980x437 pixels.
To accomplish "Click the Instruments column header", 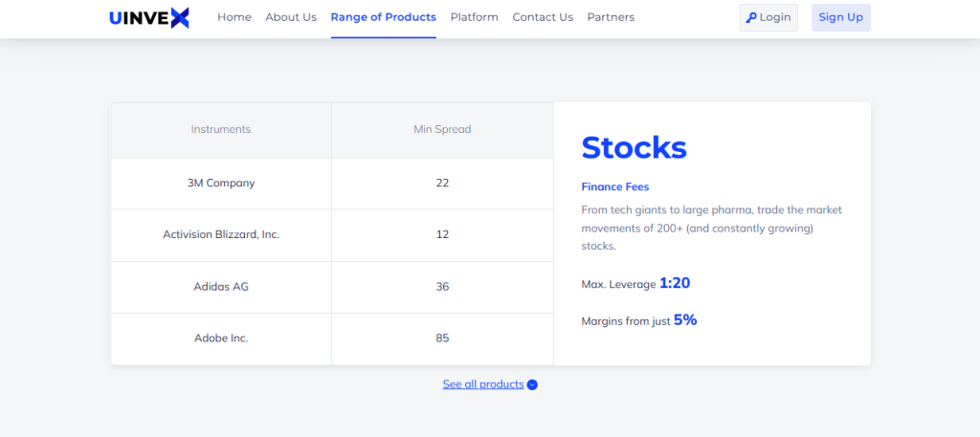I will (221, 130).
